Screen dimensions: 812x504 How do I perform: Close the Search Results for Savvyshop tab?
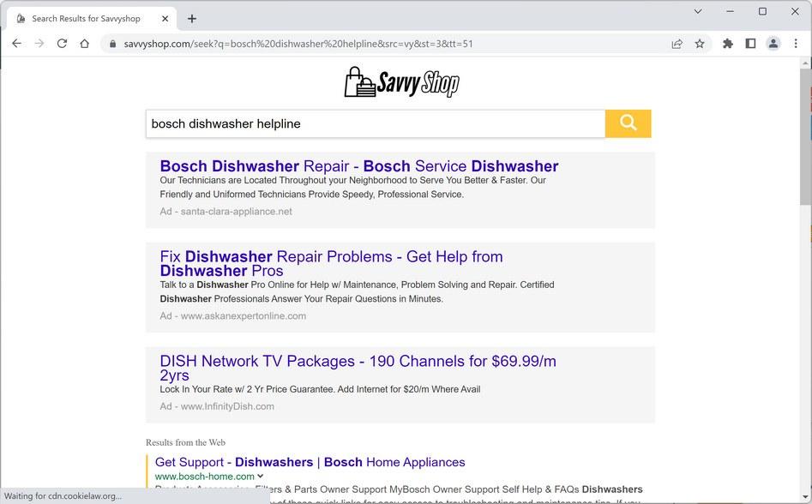tap(165, 19)
